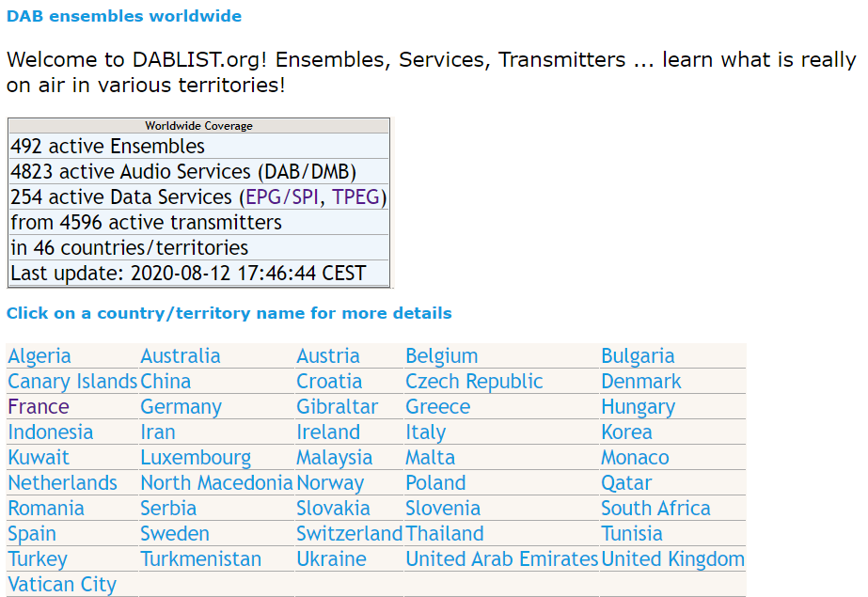This screenshot has width=868, height=597.
Task: Open the TPEG data services link
Action: (x=355, y=197)
